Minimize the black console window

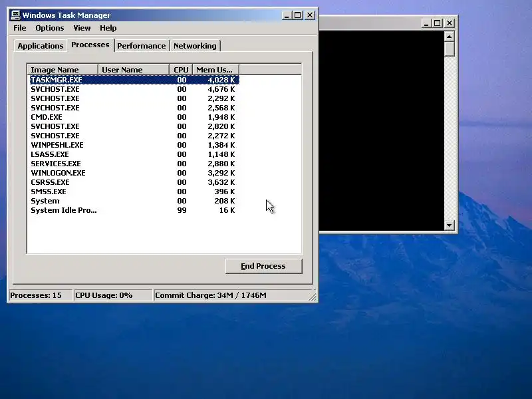click(426, 23)
